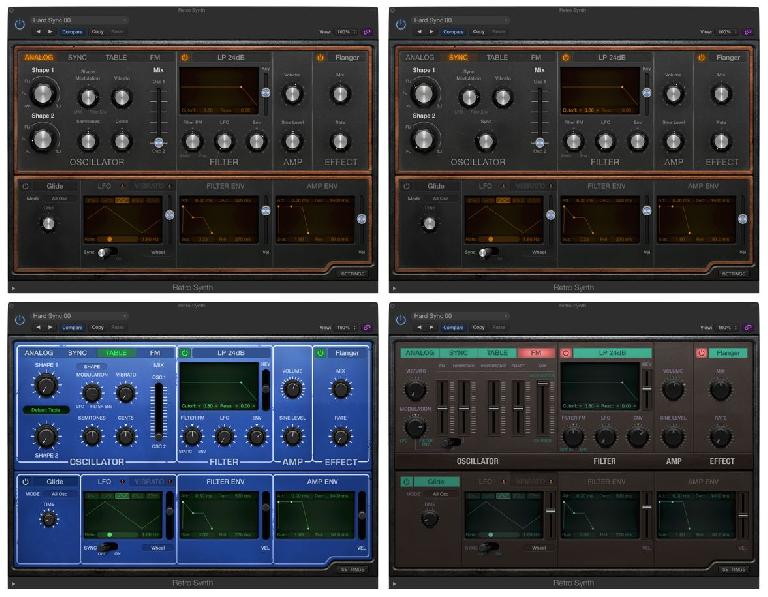The image size is (768, 597).
Task: Toggle plugin power in the orange Analog window
Action: click(20, 24)
